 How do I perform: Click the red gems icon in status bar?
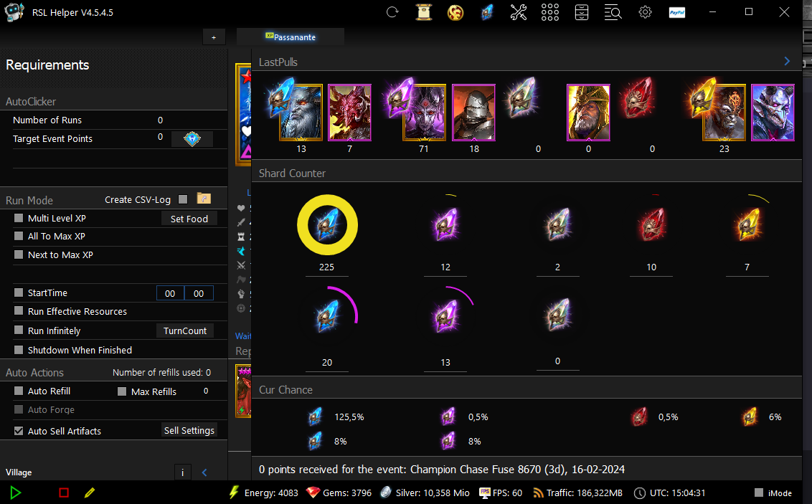tap(313, 493)
